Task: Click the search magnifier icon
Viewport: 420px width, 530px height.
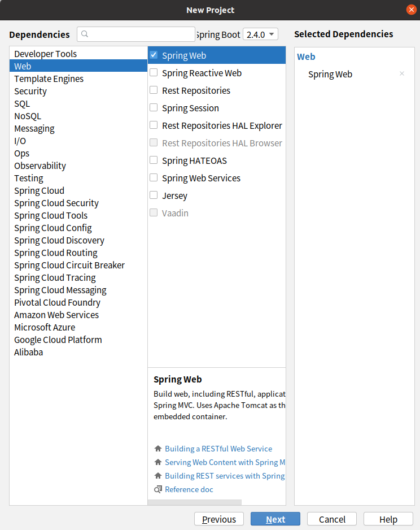Action: pyautogui.click(x=85, y=34)
